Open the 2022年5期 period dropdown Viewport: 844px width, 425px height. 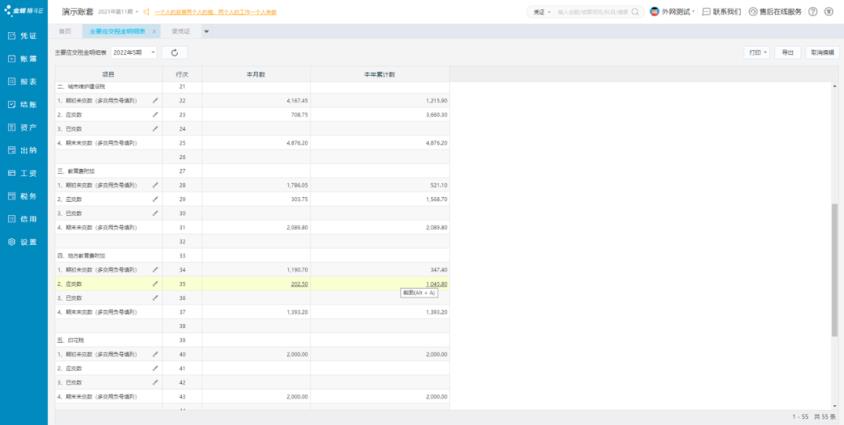click(134, 53)
